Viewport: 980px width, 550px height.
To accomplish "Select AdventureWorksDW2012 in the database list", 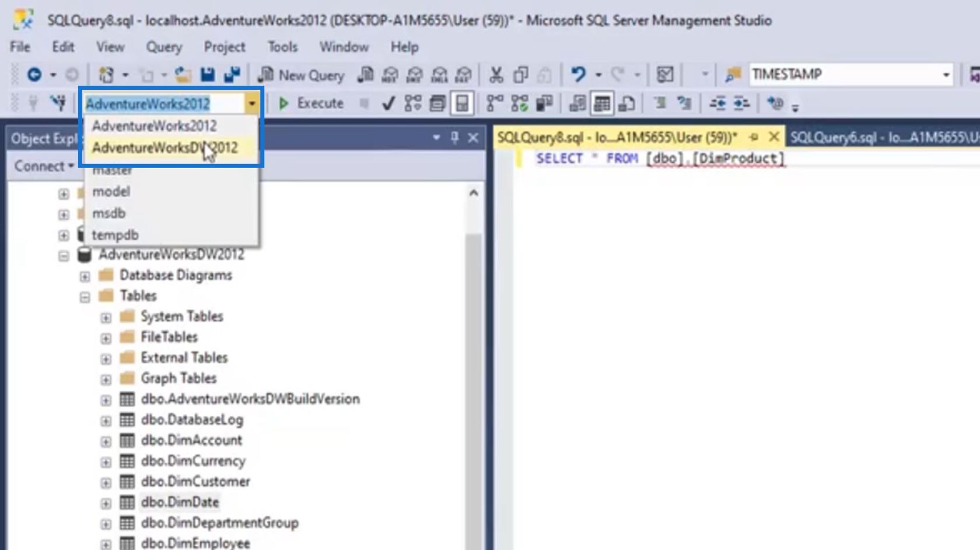I will pyautogui.click(x=171, y=148).
